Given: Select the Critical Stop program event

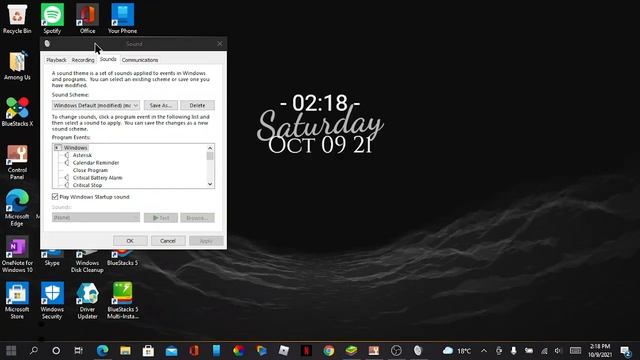Looking at the screenshot, I should pos(87,185).
